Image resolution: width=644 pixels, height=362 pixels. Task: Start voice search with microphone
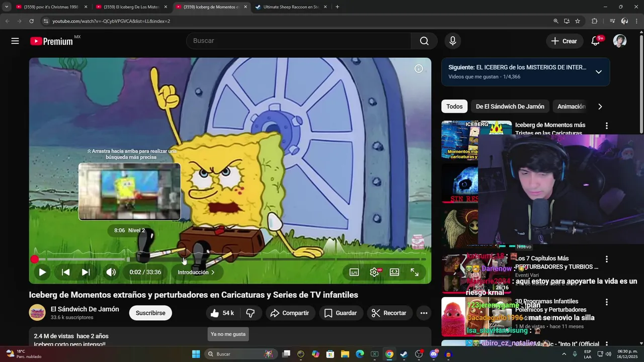point(452,41)
